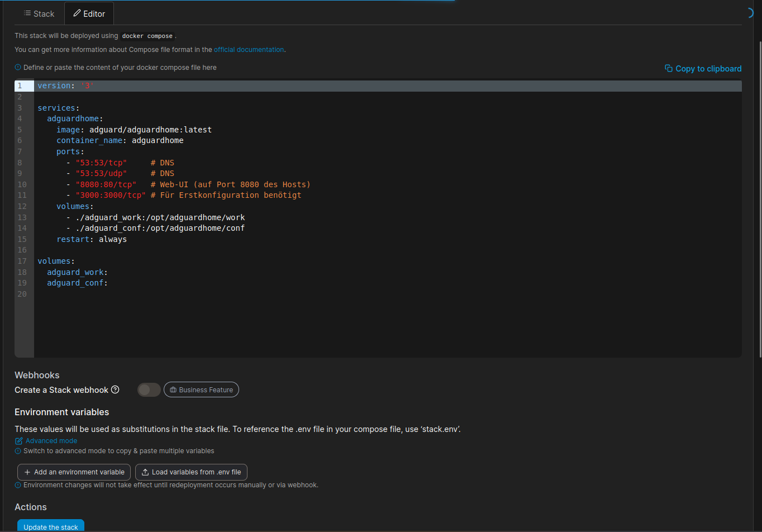Click the help icon beside Create a Stack webhook

coord(115,389)
